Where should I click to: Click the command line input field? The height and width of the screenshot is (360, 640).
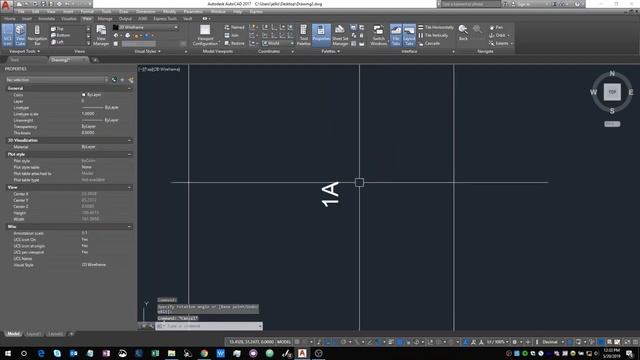(209, 326)
